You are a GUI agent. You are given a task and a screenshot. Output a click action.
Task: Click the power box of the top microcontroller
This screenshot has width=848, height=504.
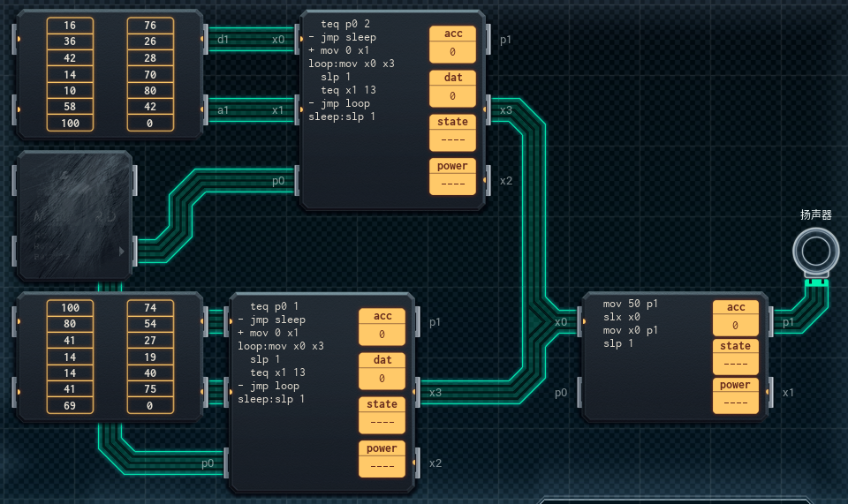tap(452, 176)
